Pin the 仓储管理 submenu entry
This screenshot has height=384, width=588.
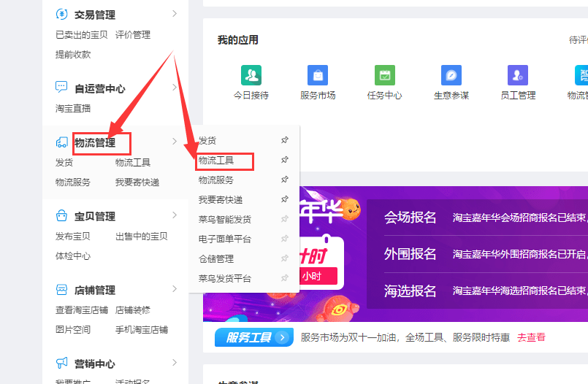click(x=285, y=258)
